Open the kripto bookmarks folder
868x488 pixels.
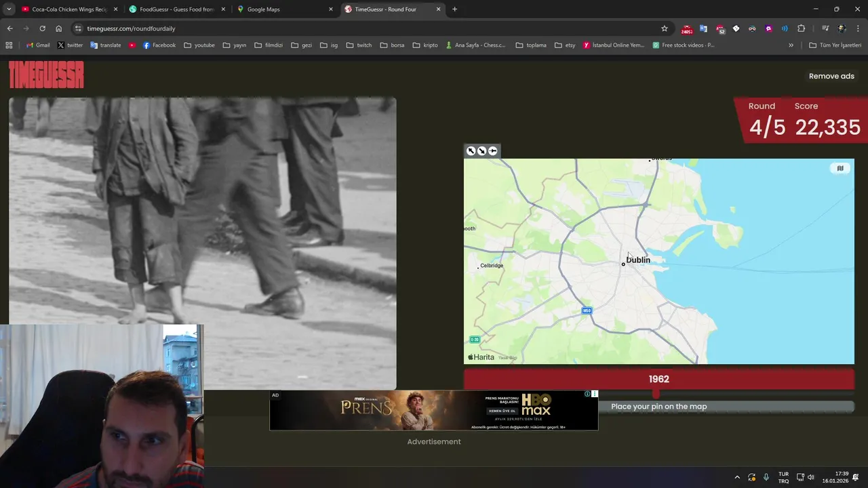click(425, 45)
